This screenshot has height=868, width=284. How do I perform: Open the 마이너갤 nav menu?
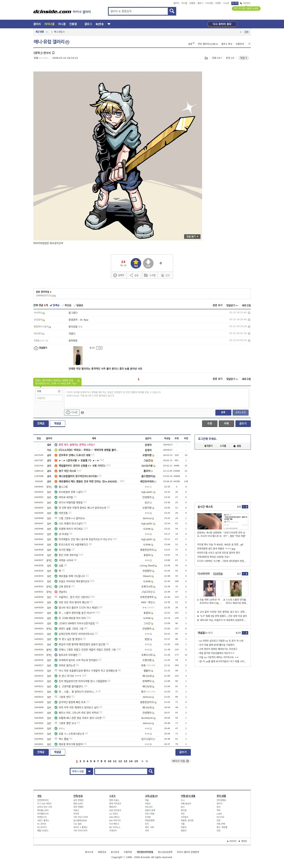tap(49, 24)
